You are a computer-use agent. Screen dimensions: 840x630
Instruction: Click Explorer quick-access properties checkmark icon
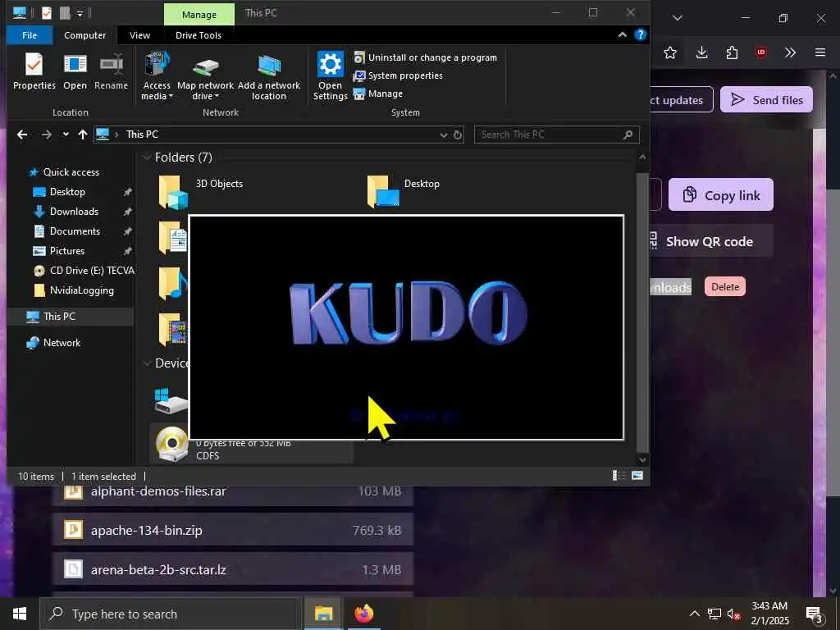pyautogui.click(x=47, y=13)
